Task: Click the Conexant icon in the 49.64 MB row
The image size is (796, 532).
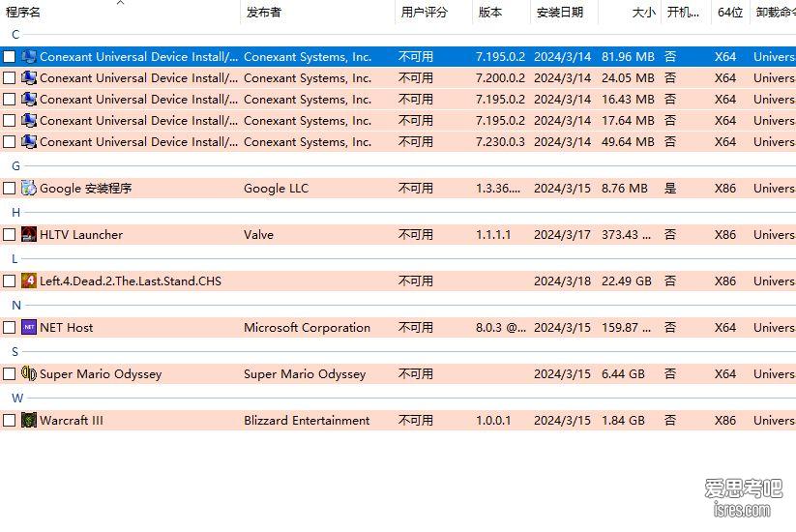Action: point(29,141)
